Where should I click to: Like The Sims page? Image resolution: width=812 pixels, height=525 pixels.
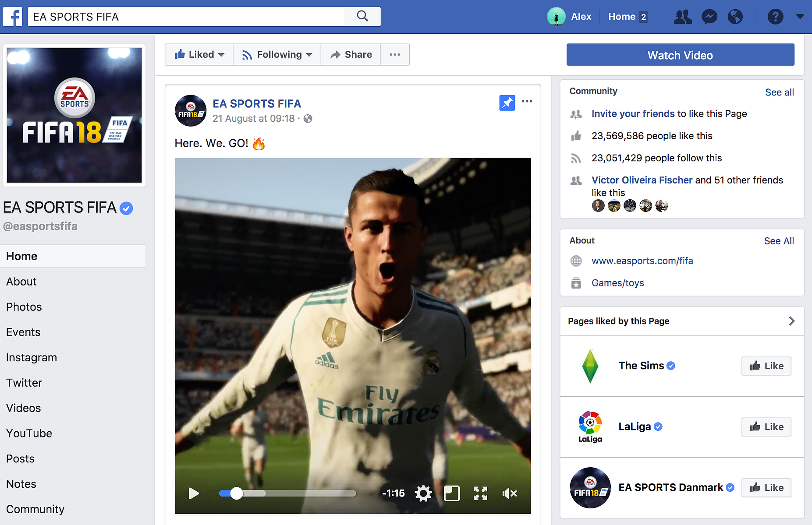pos(766,366)
